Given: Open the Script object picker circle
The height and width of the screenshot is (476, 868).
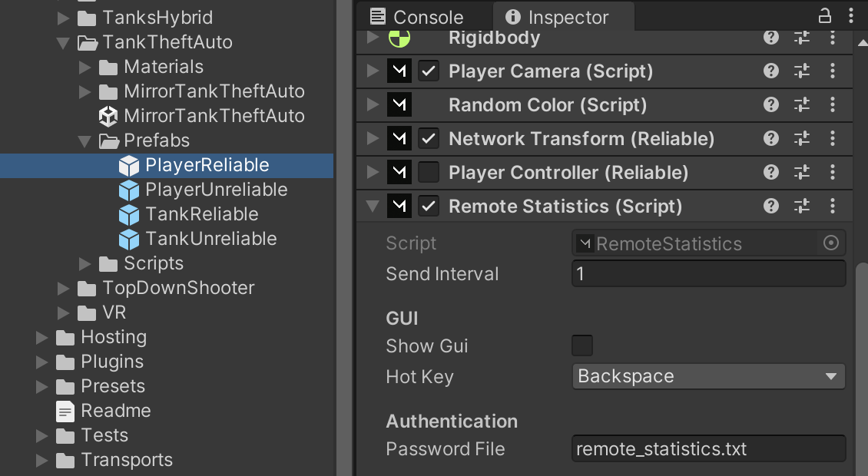Looking at the screenshot, I should (831, 243).
